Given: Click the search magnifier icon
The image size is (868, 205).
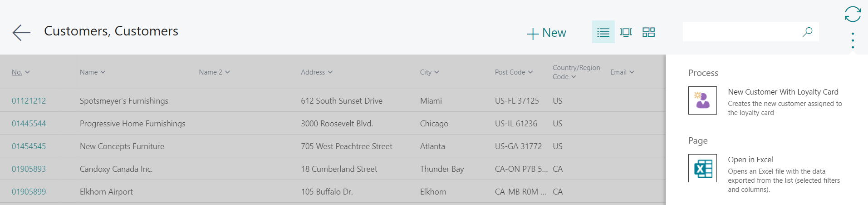Looking at the screenshot, I should (807, 32).
